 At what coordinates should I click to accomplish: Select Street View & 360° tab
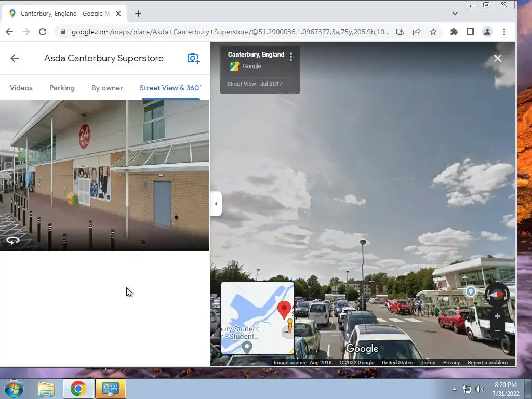(170, 88)
